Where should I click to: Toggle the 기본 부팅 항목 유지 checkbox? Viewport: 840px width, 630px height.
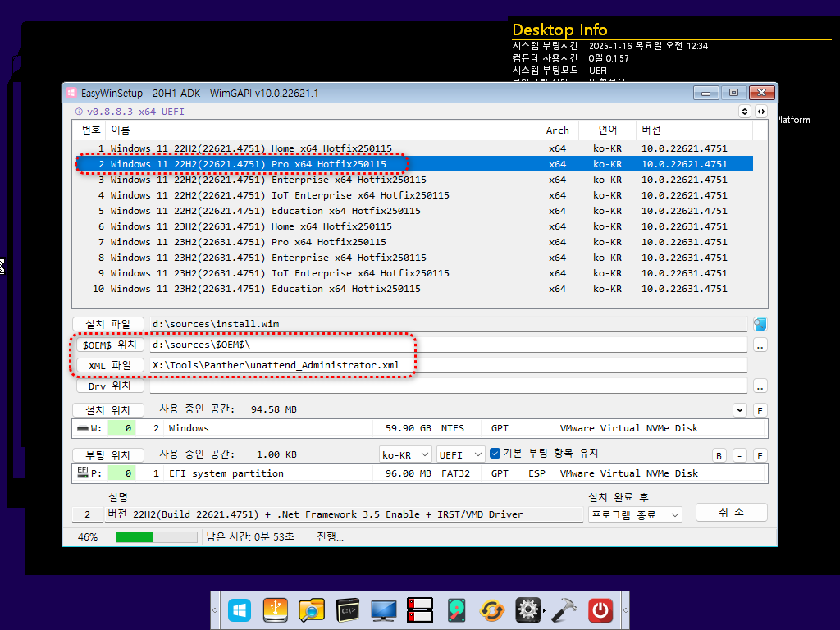point(495,453)
